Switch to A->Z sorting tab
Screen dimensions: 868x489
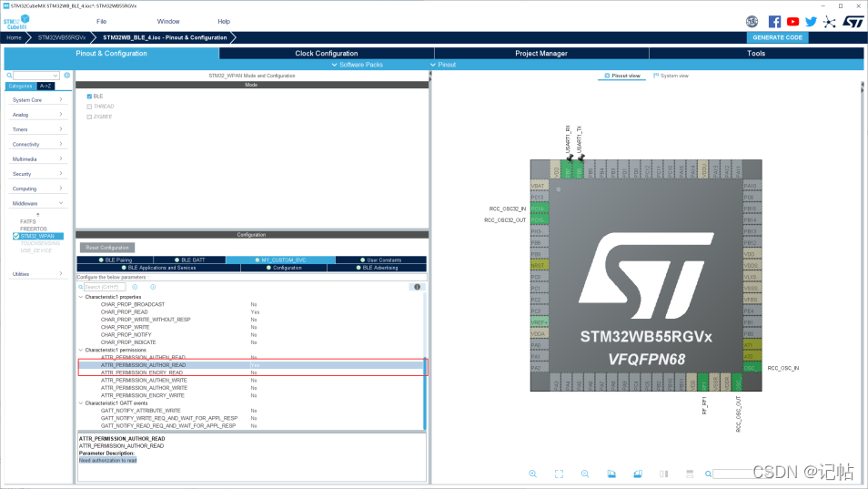pos(45,87)
